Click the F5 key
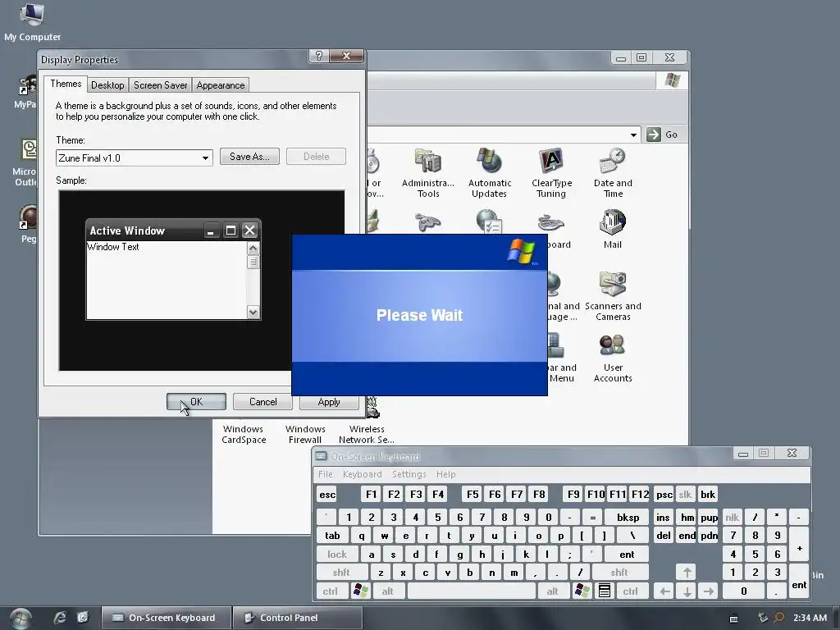Image resolution: width=840 pixels, height=630 pixels. pyautogui.click(x=472, y=495)
